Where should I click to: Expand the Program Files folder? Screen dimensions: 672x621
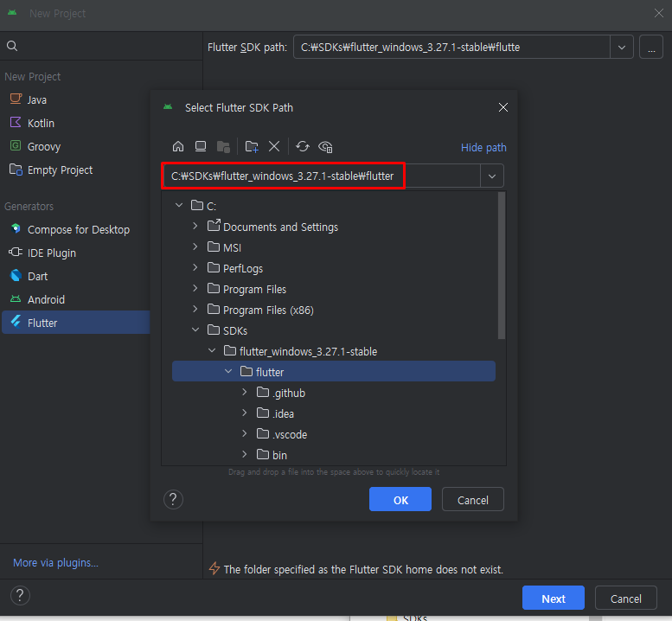click(x=195, y=288)
